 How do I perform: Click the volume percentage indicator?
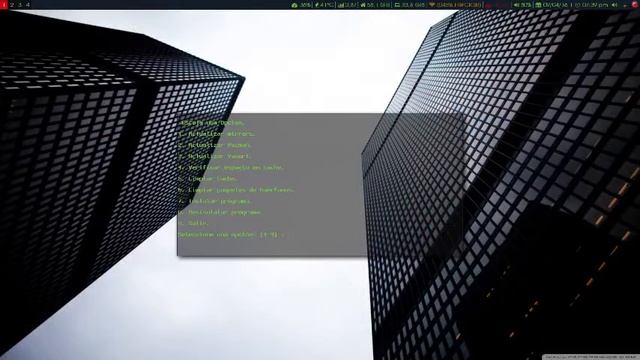pos(522,5)
